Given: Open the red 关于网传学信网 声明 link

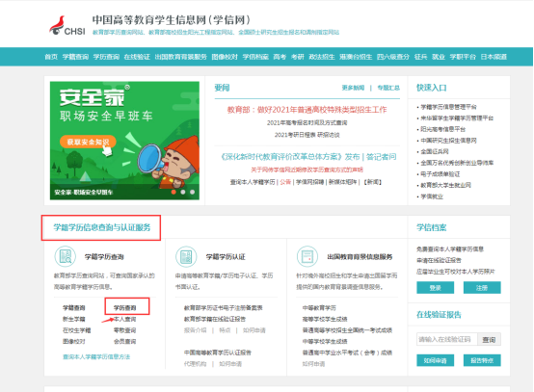Looking at the screenshot, I should (307, 170).
